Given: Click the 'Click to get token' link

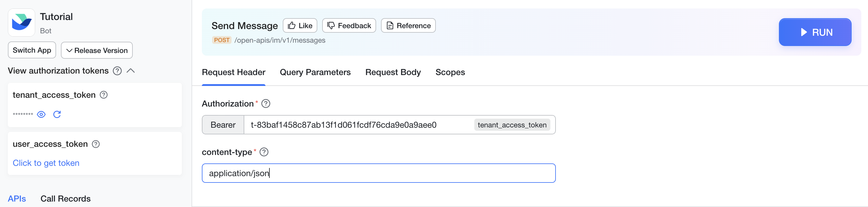Looking at the screenshot, I should pyautogui.click(x=46, y=163).
